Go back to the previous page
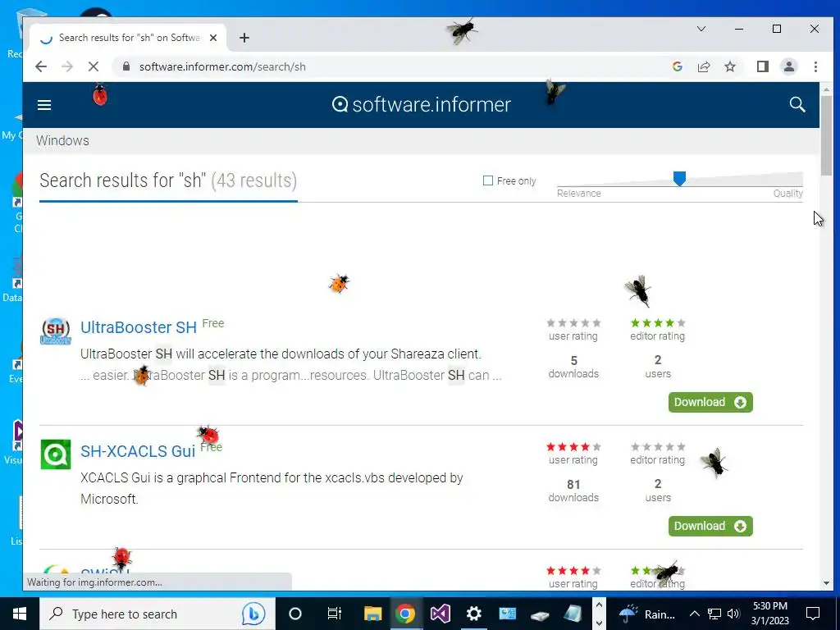 pos(41,66)
